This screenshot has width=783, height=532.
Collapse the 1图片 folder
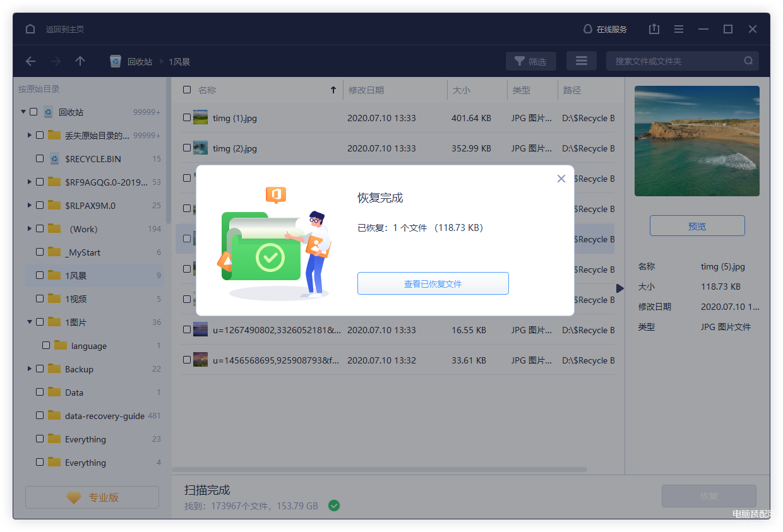pos(30,322)
